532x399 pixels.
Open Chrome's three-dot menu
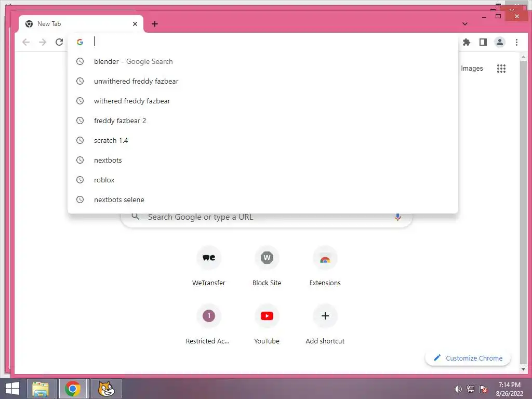[516, 42]
